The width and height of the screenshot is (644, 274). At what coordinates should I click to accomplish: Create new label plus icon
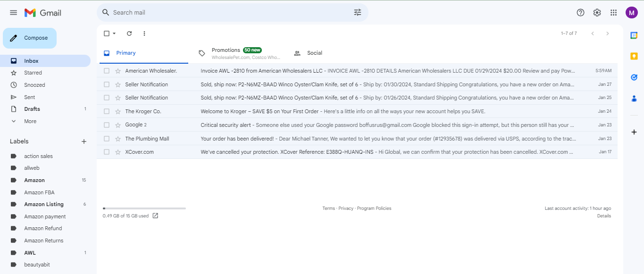[84, 141]
